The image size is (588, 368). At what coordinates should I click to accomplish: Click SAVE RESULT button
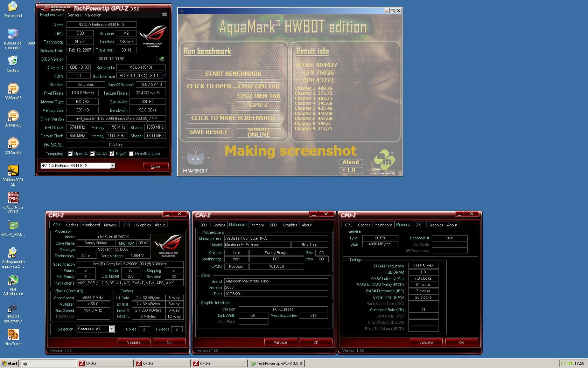[x=208, y=132]
